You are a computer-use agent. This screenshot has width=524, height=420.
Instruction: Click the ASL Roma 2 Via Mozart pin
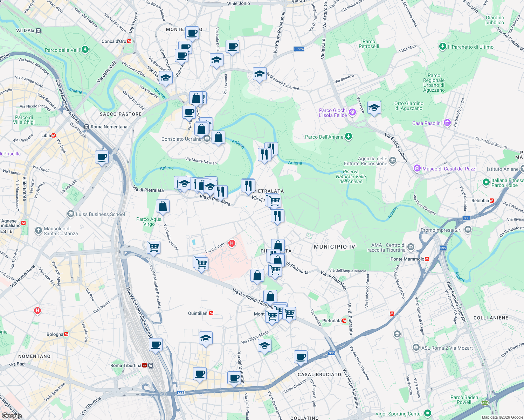tap(416, 348)
